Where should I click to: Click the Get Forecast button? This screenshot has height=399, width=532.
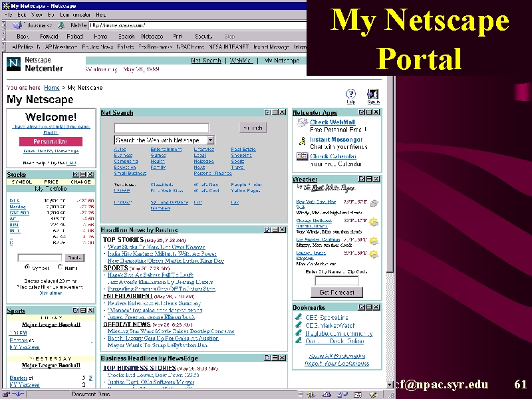point(337,292)
